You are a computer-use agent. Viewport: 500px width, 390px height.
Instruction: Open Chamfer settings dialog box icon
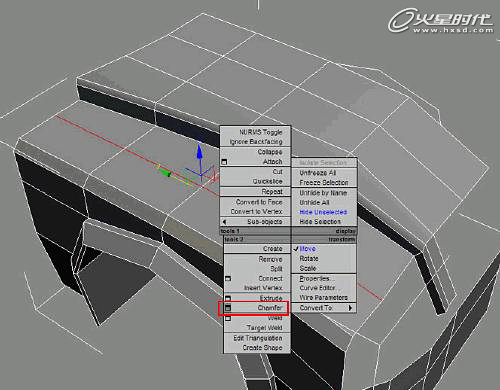pos(228,308)
